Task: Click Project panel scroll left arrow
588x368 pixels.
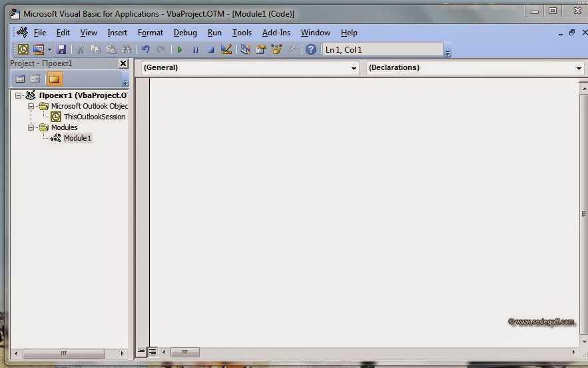Action: point(15,353)
